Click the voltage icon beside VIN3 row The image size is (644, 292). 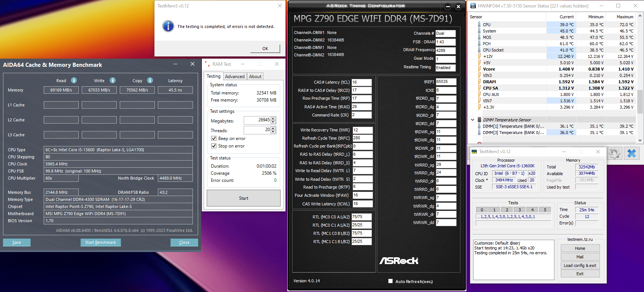point(479,75)
